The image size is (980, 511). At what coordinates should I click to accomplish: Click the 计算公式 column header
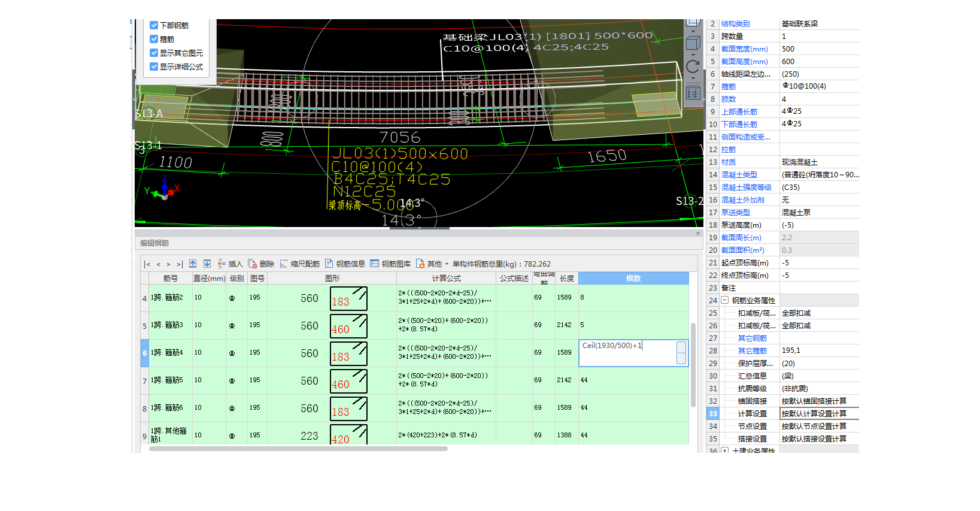[x=447, y=278]
